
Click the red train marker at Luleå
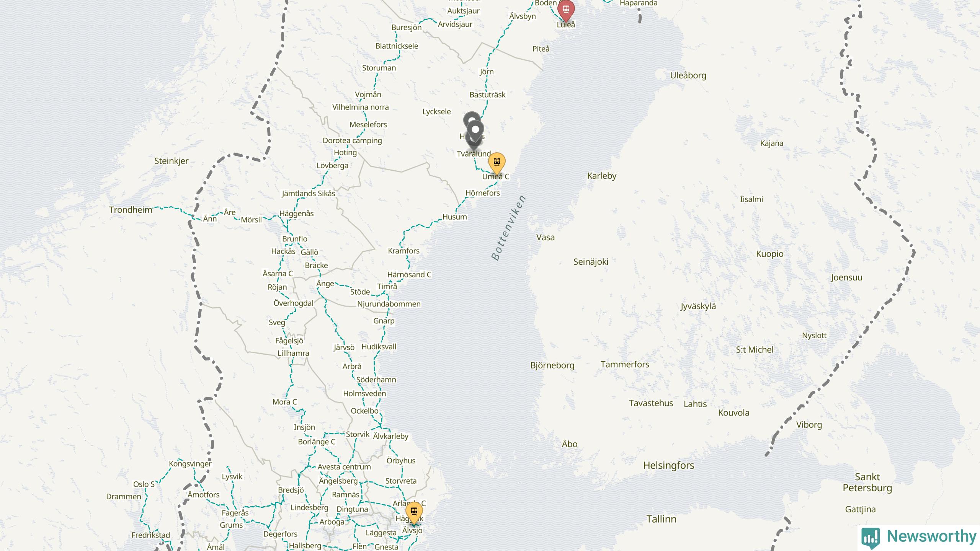566,9
